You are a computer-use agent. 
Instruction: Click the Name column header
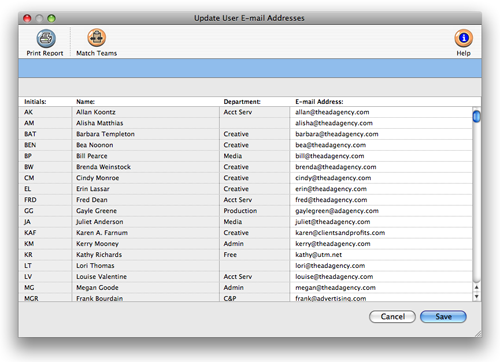click(85, 102)
